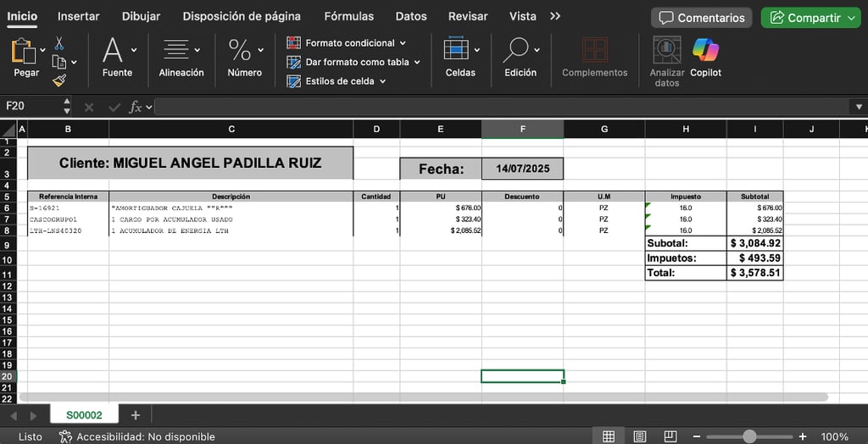Viewport: 868px width, 444px height.
Task: Select the Cliente MIGUEL ANGEL PADILLA RUIZ cell
Action: 191,164
